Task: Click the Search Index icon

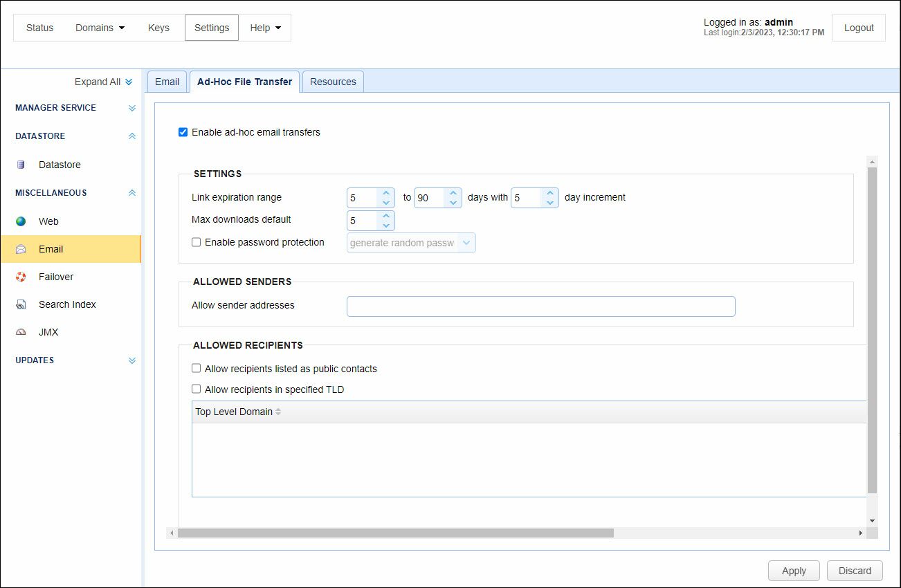Action: [x=21, y=304]
